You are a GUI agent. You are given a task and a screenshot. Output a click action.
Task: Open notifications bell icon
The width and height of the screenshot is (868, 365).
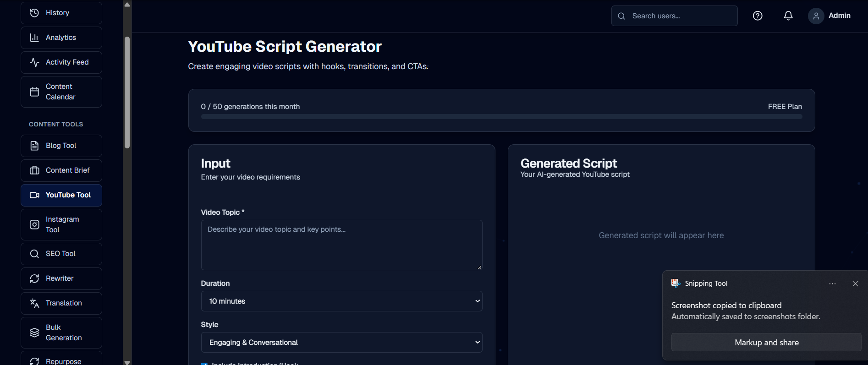[x=788, y=16]
